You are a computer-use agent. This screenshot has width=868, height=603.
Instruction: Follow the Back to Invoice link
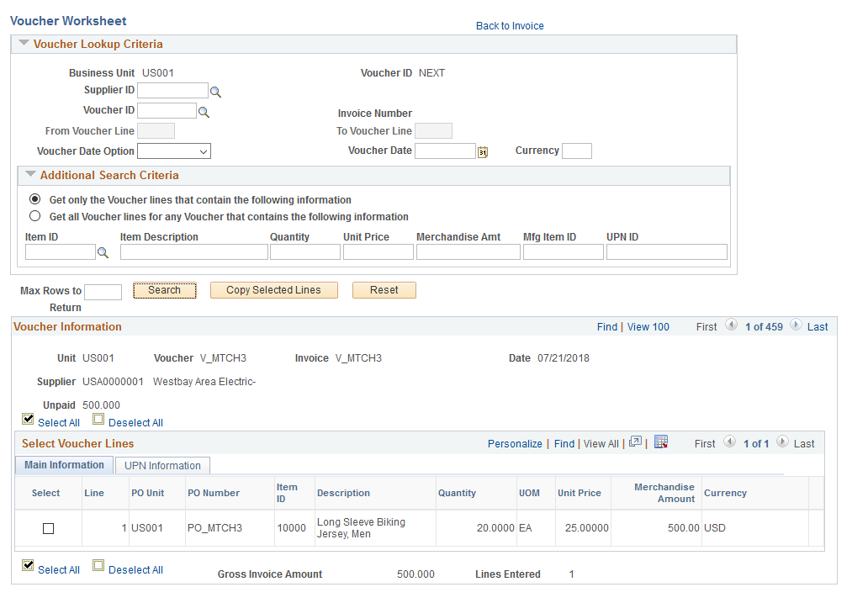(510, 26)
